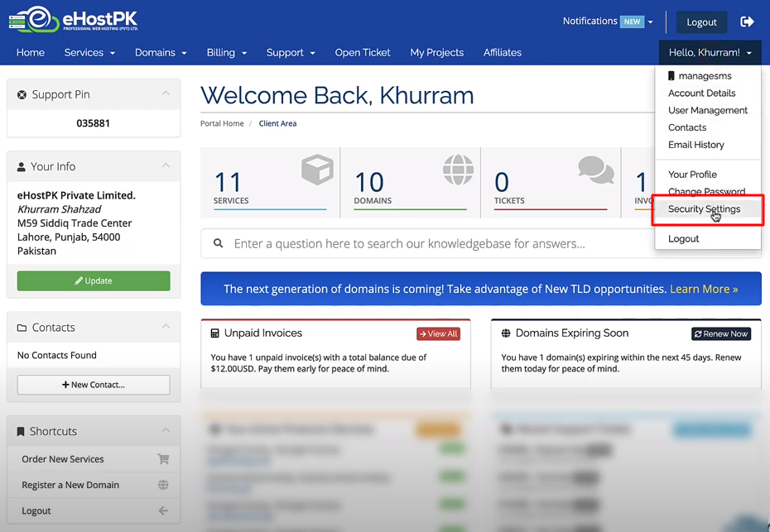Image resolution: width=770 pixels, height=532 pixels.
Task: Open User Management from account menu
Action: (x=708, y=110)
